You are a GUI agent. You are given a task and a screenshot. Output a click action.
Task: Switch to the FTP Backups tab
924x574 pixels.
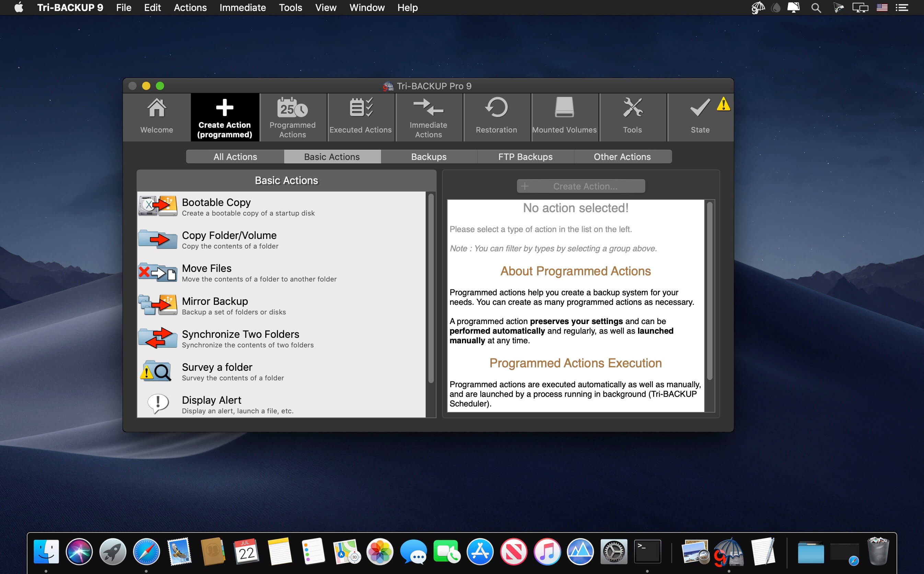click(x=525, y=157)
